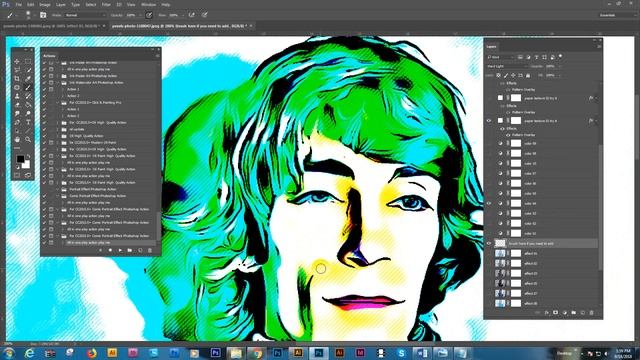Lock all icon in Layers panel
The height and width of the screenshot is (360, 640).
(528, 76)
